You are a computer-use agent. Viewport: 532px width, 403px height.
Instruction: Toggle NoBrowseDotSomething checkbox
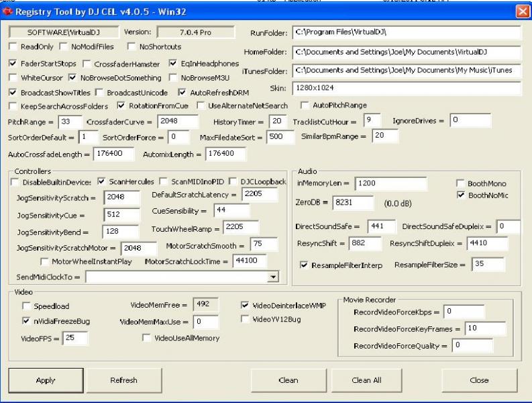click(x=72, y=78)
